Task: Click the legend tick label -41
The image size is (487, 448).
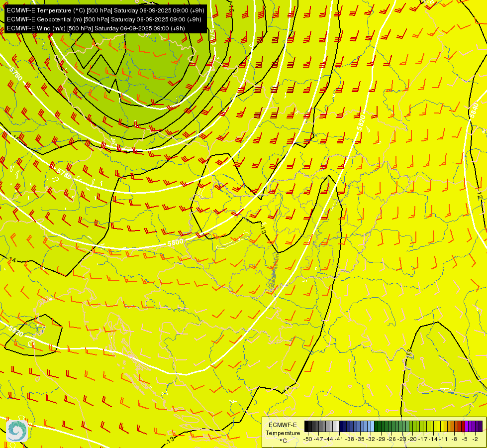Action: coord(339,439)
